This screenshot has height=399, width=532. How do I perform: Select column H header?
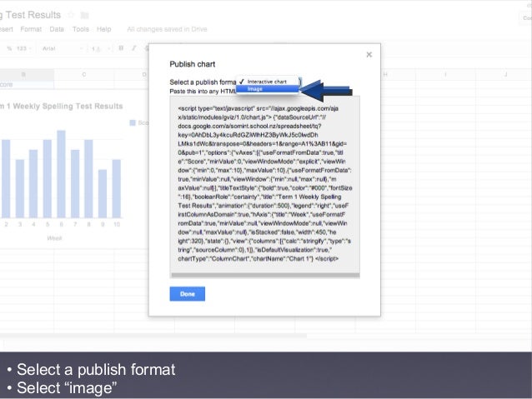click(385, 74)
